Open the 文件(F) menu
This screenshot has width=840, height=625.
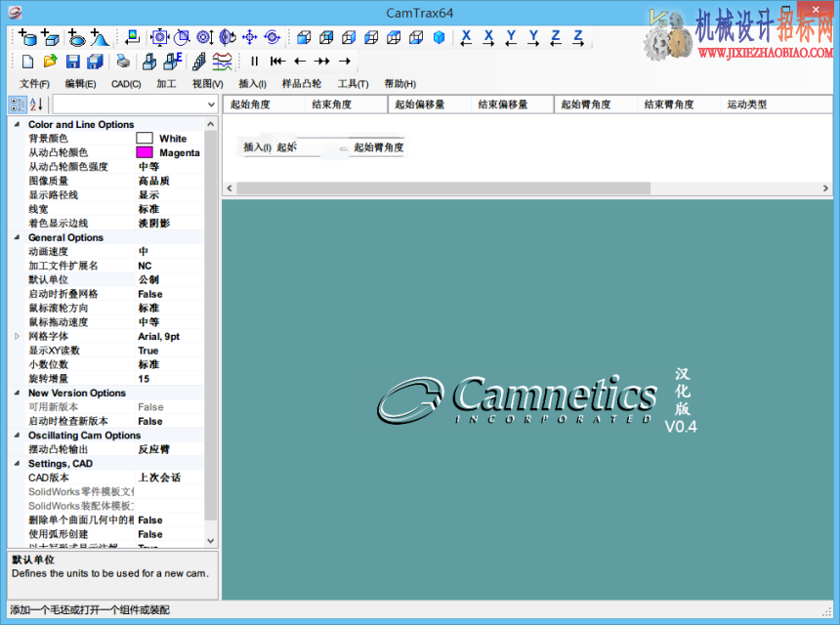[x=34, y=84]
